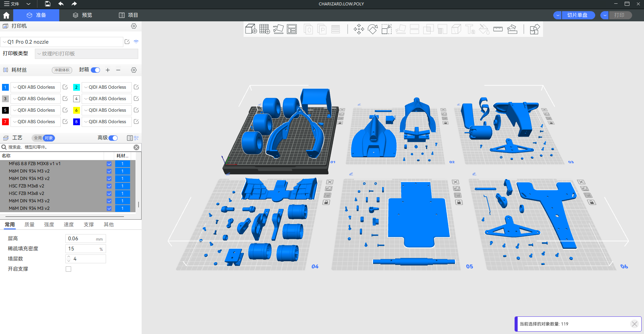This screenshot has height=334, width=644.
Task: Open the 速度 speed settings tab
Action: (x=69, y=225)
